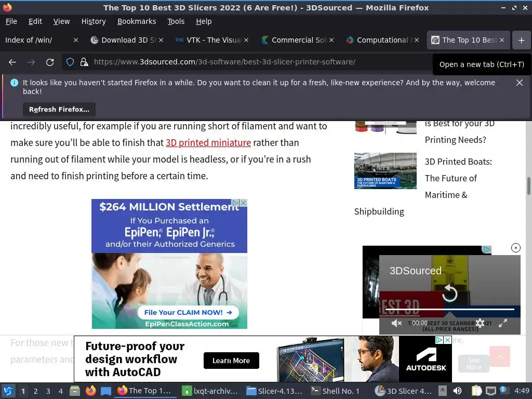This screenshot has width=532, height=399.
Task: Close the Computational tab
Action: 417,40
